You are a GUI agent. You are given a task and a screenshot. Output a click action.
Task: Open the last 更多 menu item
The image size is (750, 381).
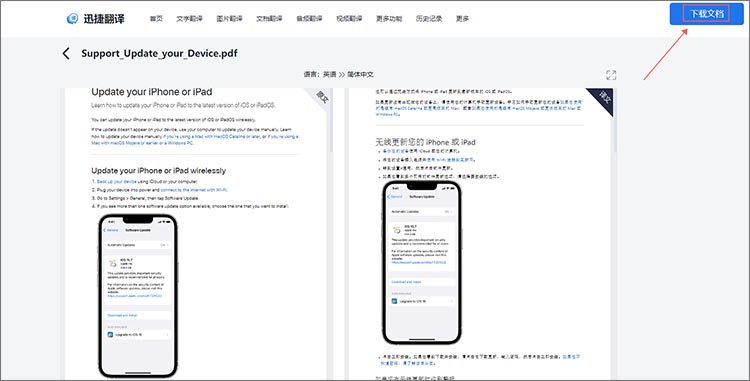(462, 19)
